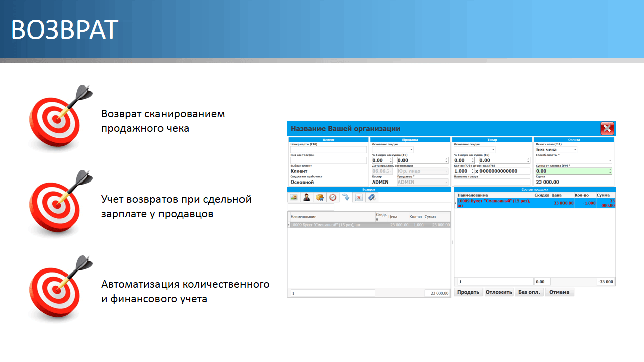
Task: Open the picture tab in the Возврат toolbar
Action: coord(294,198)
